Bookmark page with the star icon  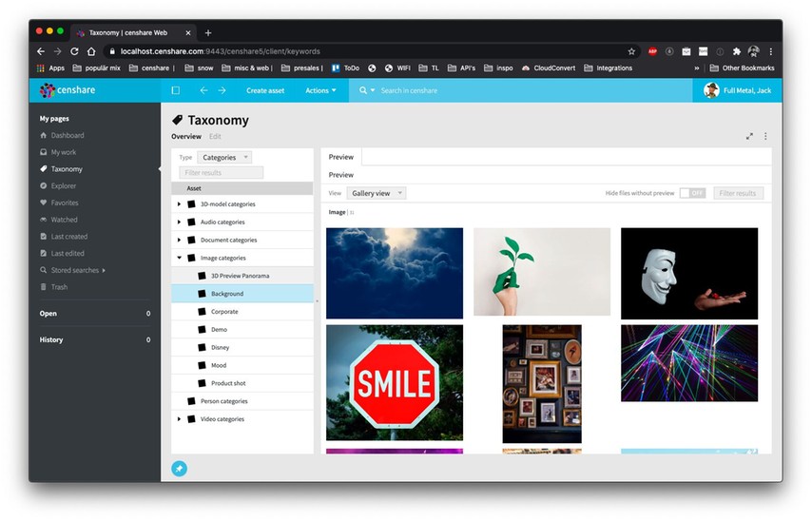coord(631,51)
